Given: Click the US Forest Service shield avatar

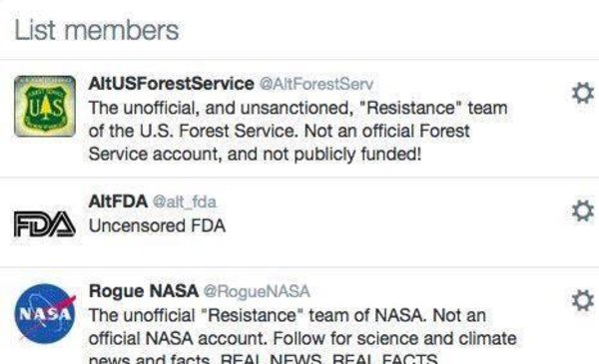Looking at the screenshot, I should (45, 106).
